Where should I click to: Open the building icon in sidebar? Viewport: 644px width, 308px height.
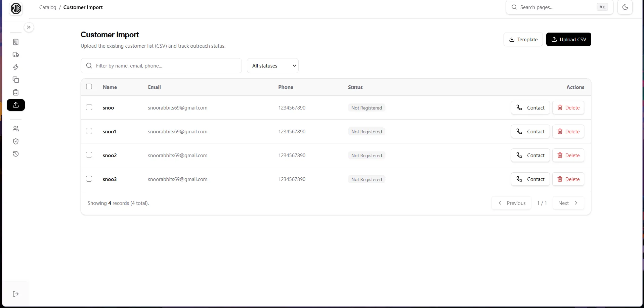[x=16, y=42]
